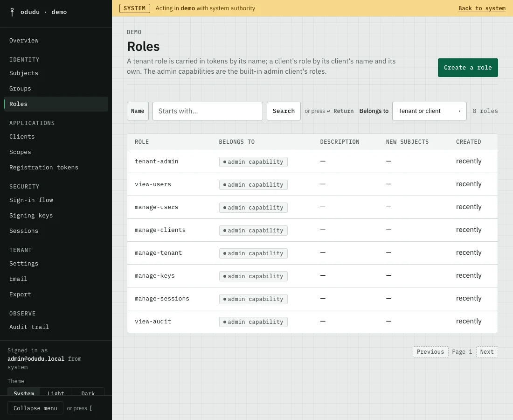The width and height of the screenshot is (513, 420).
Task: Click the NEW SUBJECTS column header
Action: point(407,142)
